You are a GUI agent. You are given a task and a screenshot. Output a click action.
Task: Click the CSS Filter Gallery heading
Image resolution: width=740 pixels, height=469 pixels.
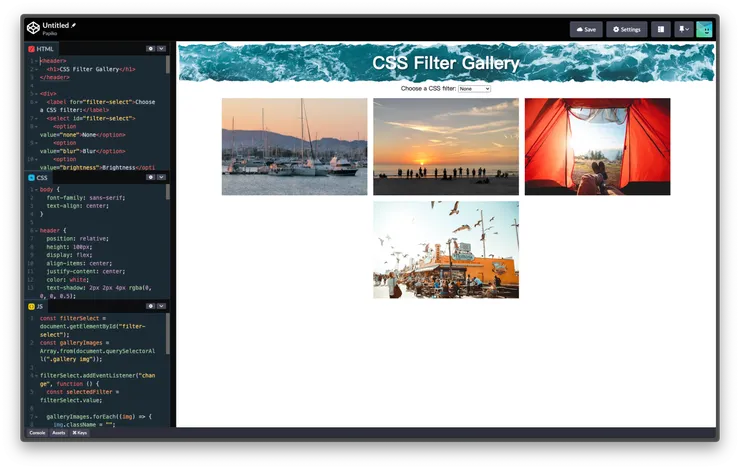click(x=446, y=63)
